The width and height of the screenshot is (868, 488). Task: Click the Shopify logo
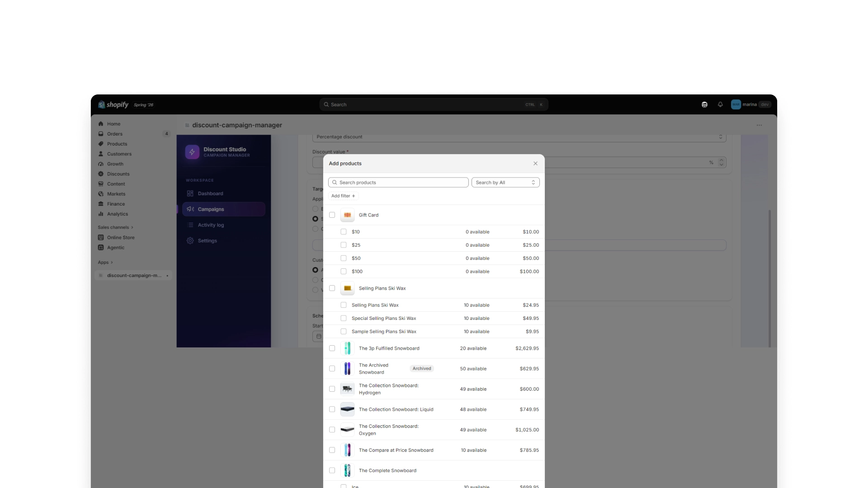pyautogui.click(x=113, y=104)
